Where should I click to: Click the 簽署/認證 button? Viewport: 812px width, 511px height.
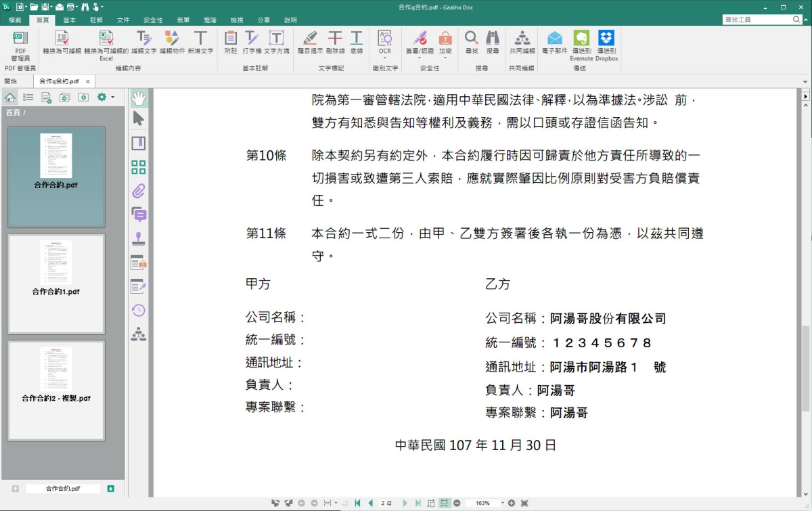pos(420,41)
